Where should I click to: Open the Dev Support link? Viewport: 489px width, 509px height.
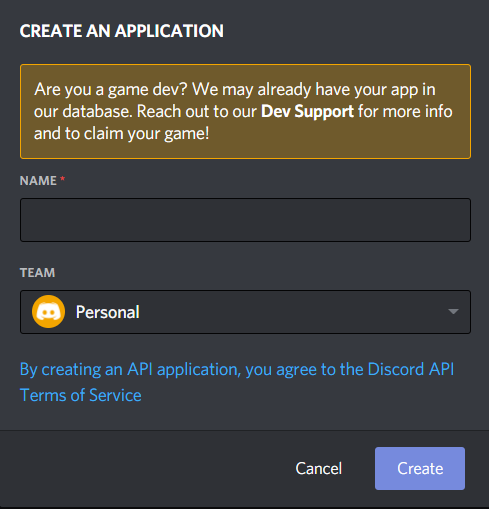click(307, 111)
